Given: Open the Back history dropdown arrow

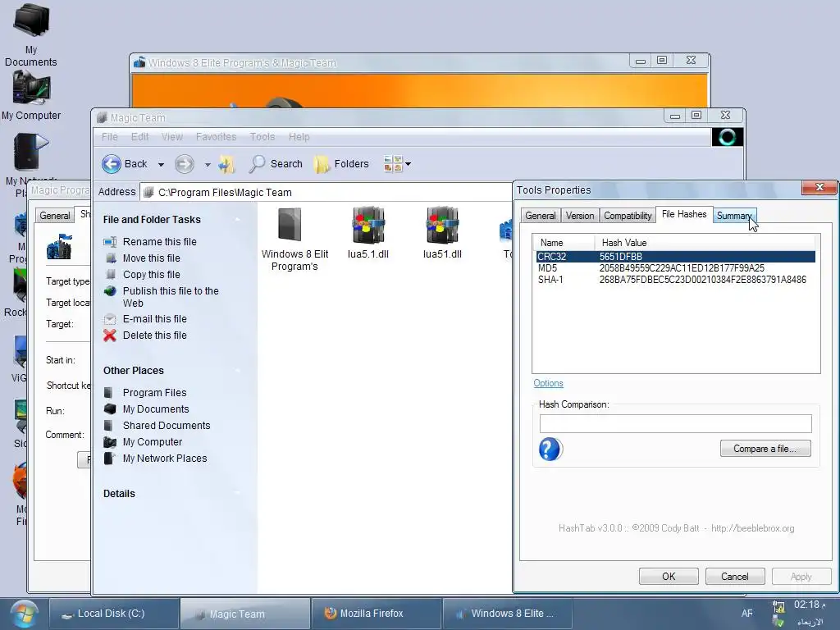Looking at the screenshot, I should click(x=161, y=164).
